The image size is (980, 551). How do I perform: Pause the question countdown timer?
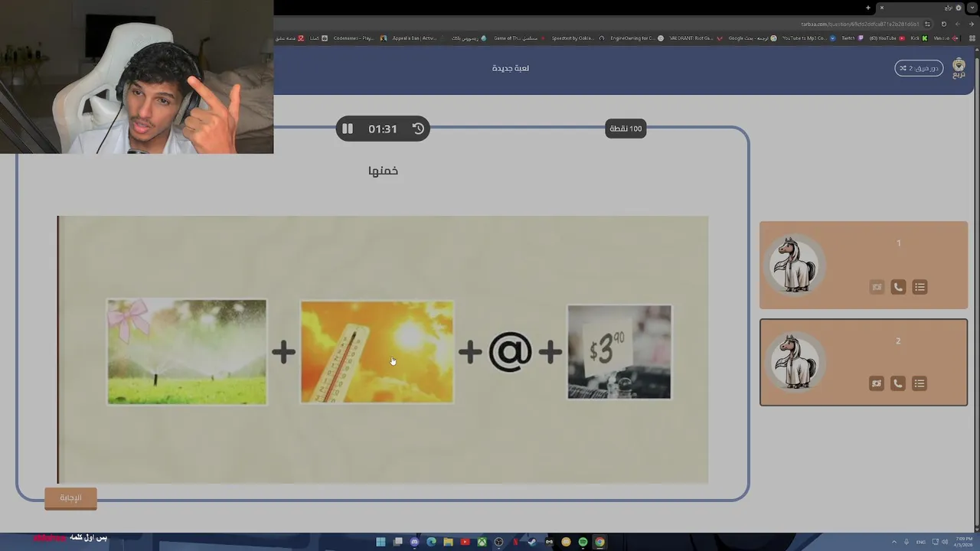(x=348, y=129)
